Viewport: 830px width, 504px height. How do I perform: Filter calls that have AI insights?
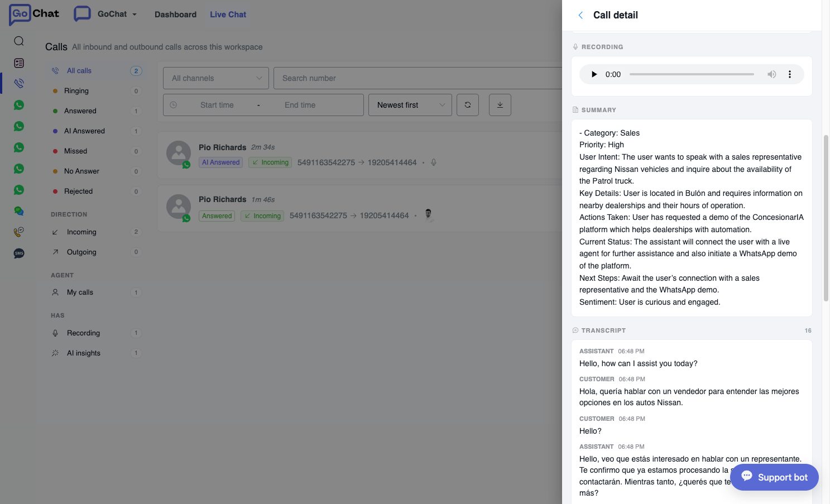point(96,353)
